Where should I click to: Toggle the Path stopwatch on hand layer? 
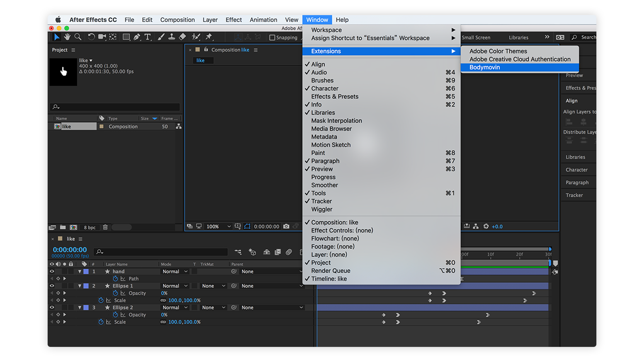click(x=115, y=279)
